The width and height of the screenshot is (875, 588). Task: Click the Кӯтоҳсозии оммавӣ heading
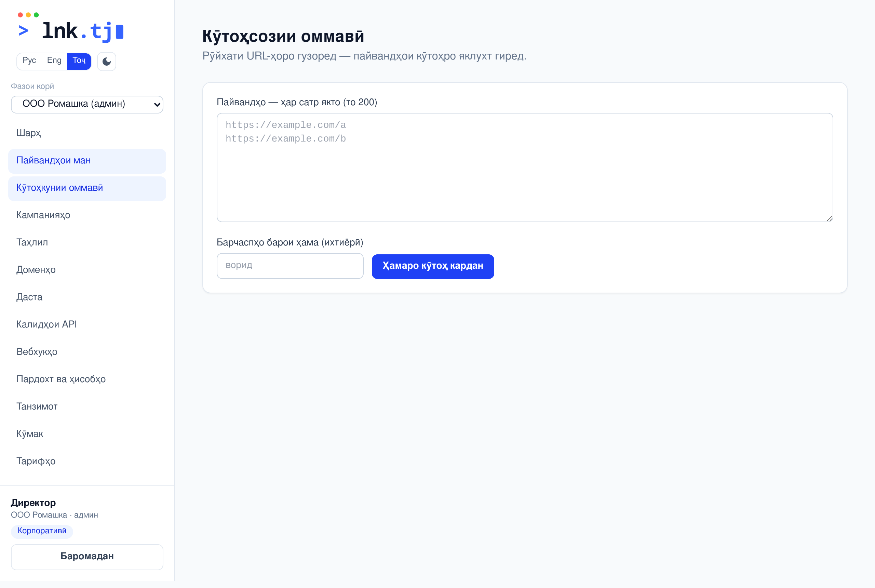[283, 36]
